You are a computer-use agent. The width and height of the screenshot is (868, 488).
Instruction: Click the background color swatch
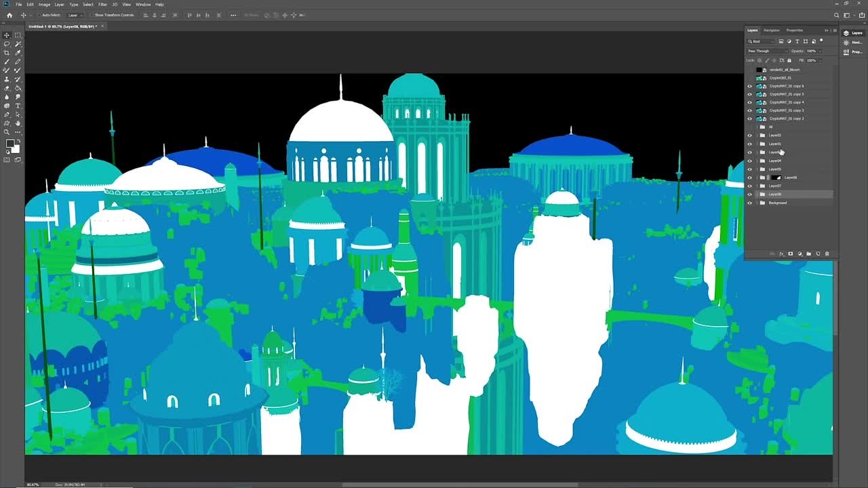(x=16, y=148)
